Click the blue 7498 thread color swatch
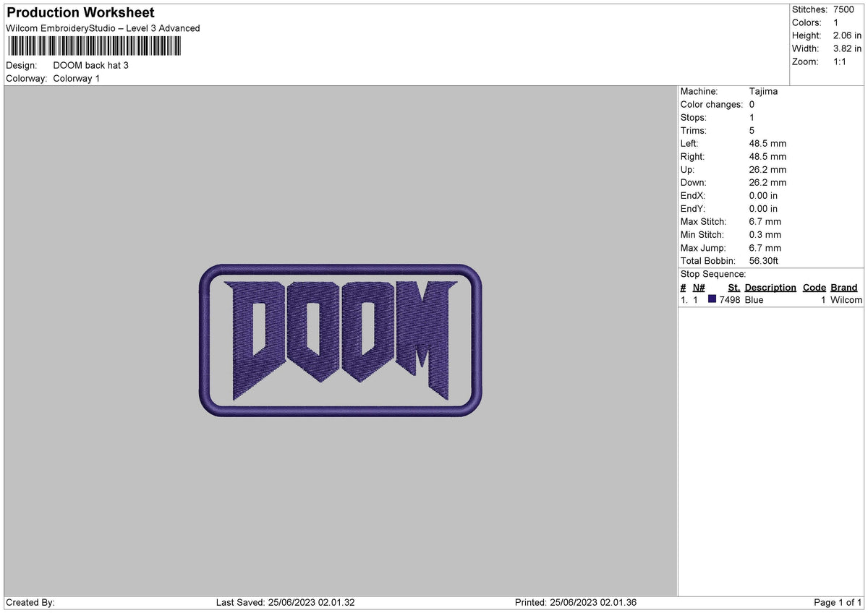868x613 pixels. 713,299
